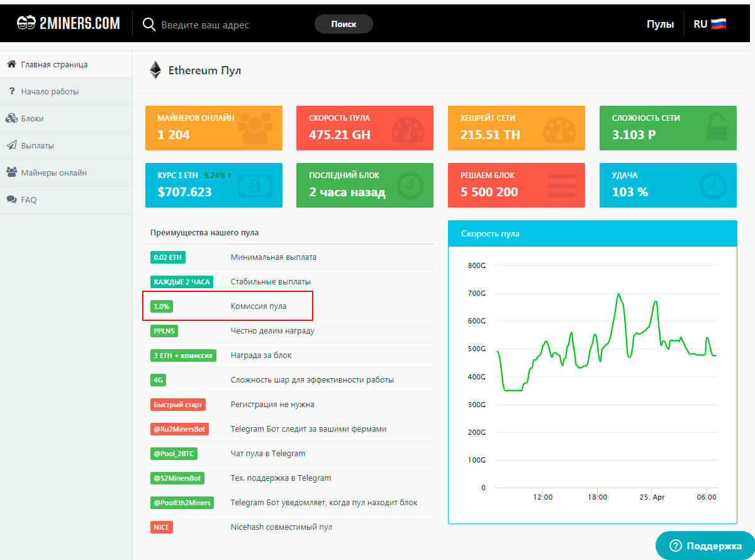Open the Поддержка support button
The width and height of the screenshot is (755, 560).
click(705, 546)
